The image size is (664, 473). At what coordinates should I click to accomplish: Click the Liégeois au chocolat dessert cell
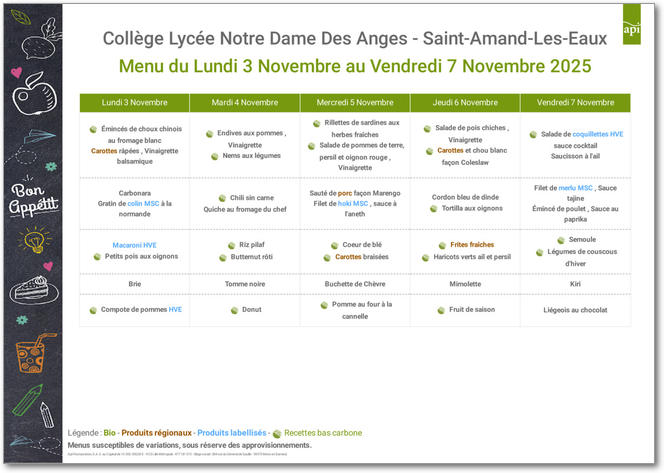pyautogui.click(x=575, y=310)
